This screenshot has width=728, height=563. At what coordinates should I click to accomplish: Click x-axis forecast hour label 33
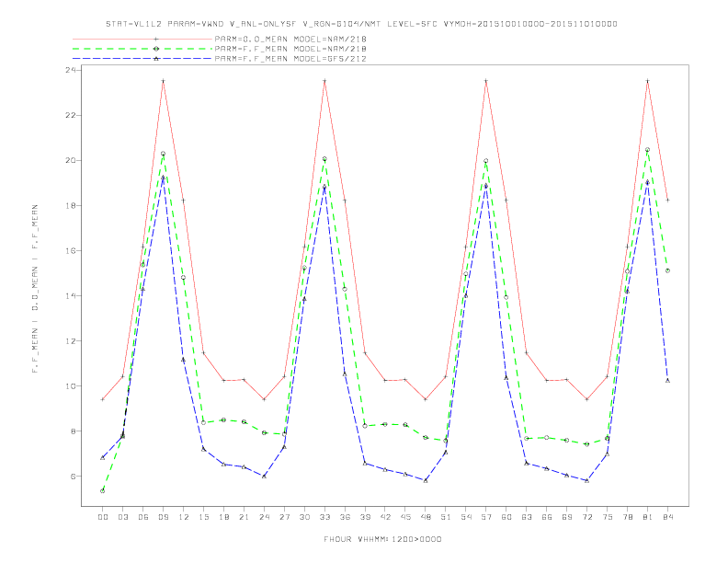pos(324,517)
